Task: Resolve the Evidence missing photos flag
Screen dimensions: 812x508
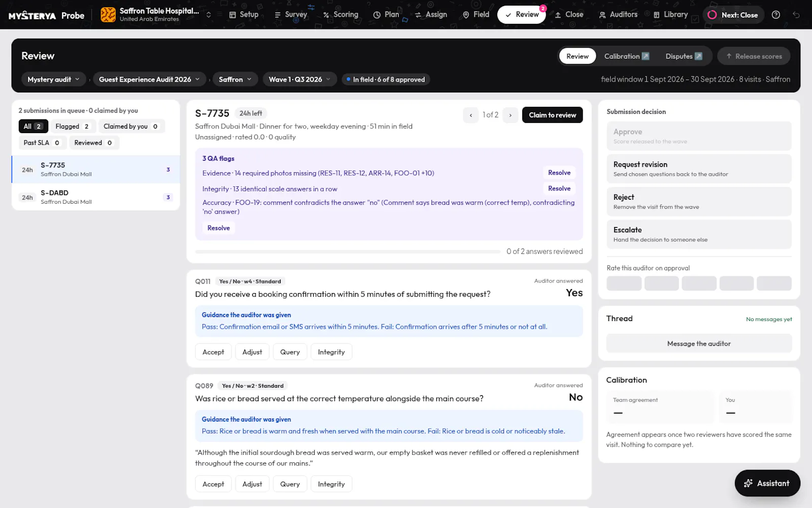Action: [x=559, y=173]
